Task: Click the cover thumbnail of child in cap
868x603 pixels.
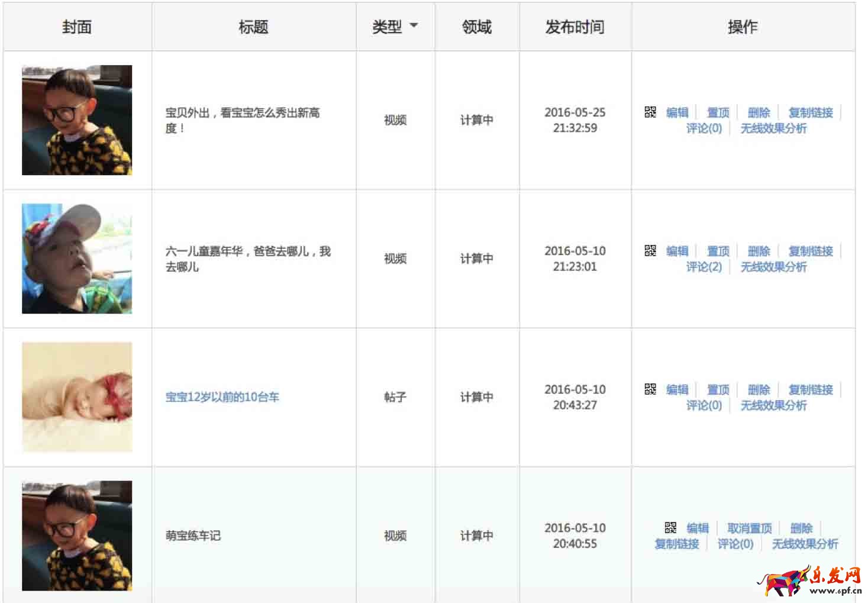Action: pos(77,259)
